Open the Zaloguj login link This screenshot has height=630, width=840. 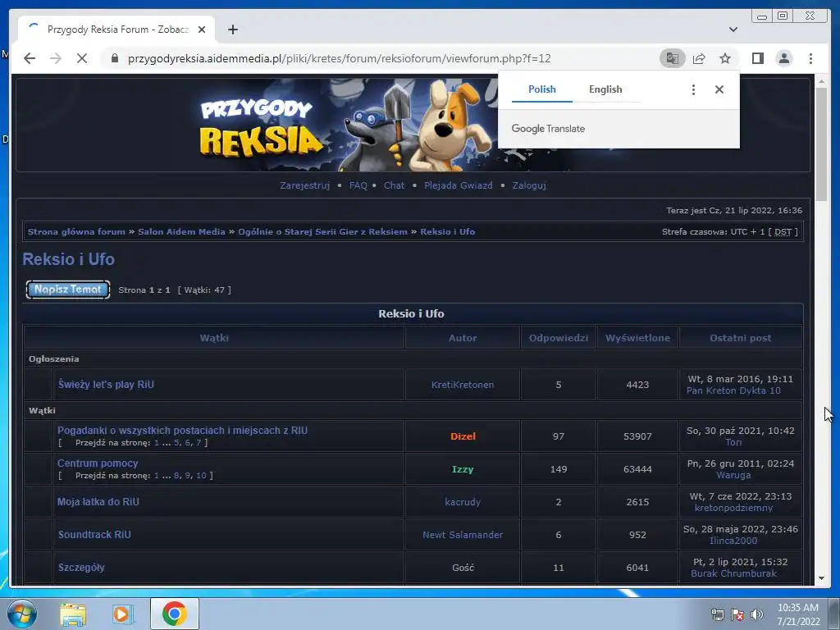click(529, 185)
